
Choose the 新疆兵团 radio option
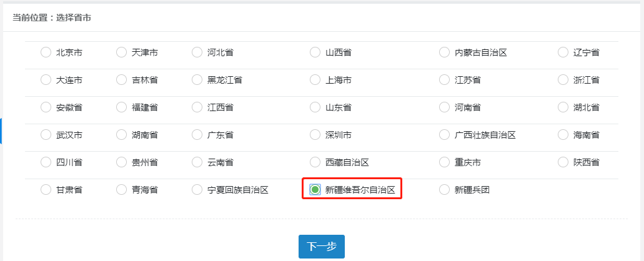pos(445,190)
